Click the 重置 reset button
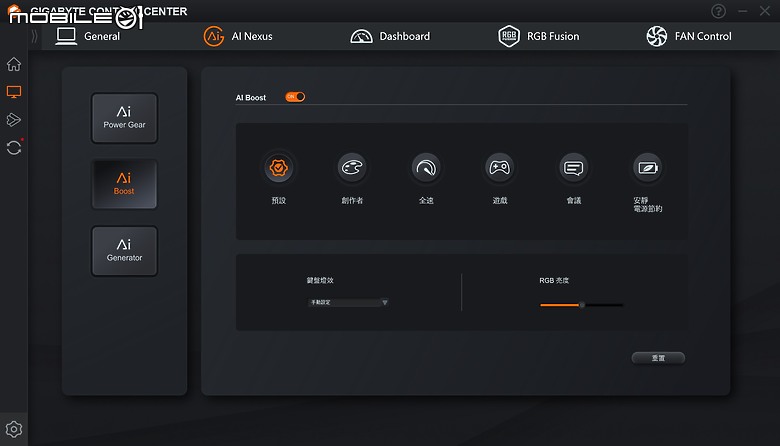The height and width of the screenshot is (446, 780). click(658, 358)
